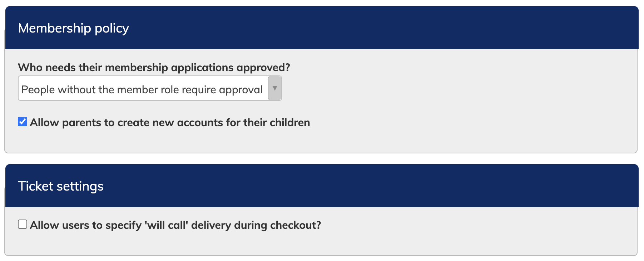Click 'Who needs their membership applications approved?' label
The height and width of the screenshot is (261, 644).
154,68
